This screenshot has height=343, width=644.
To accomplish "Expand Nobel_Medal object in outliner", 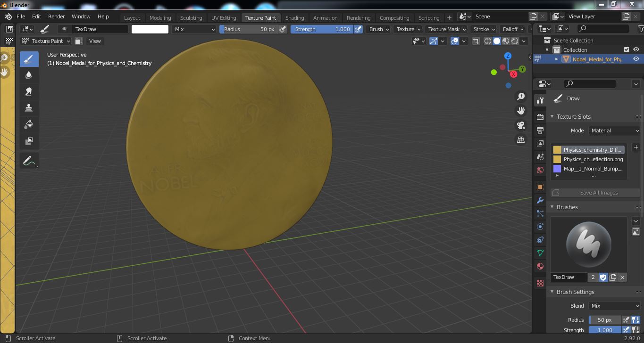I will click(557, 59).
